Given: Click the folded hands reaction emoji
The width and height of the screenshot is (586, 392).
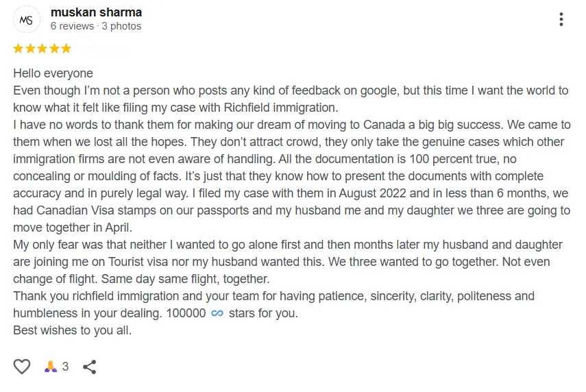Looking at the screenshot, I should click(51, 366).
